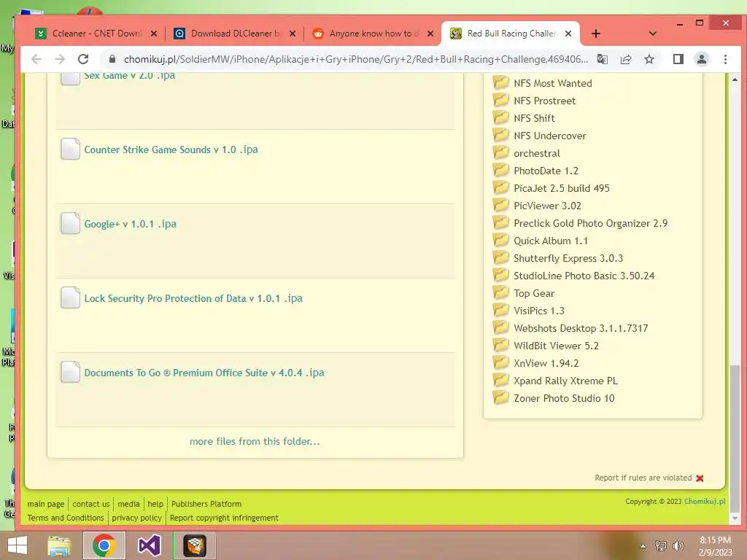Open Webshots Desktop 3.1.1.7317 folder
Screen dimensions: 747x560
pyautogui.click(x=581, y=328)
